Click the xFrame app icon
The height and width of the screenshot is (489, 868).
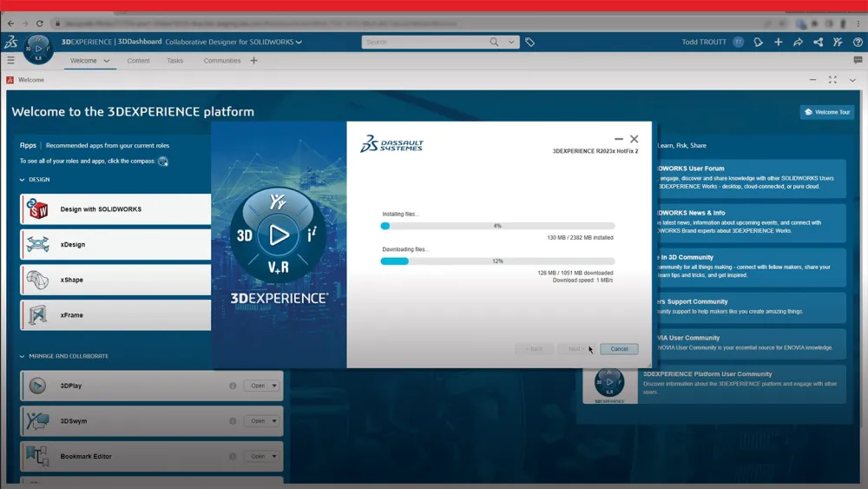tap(37, 315)
